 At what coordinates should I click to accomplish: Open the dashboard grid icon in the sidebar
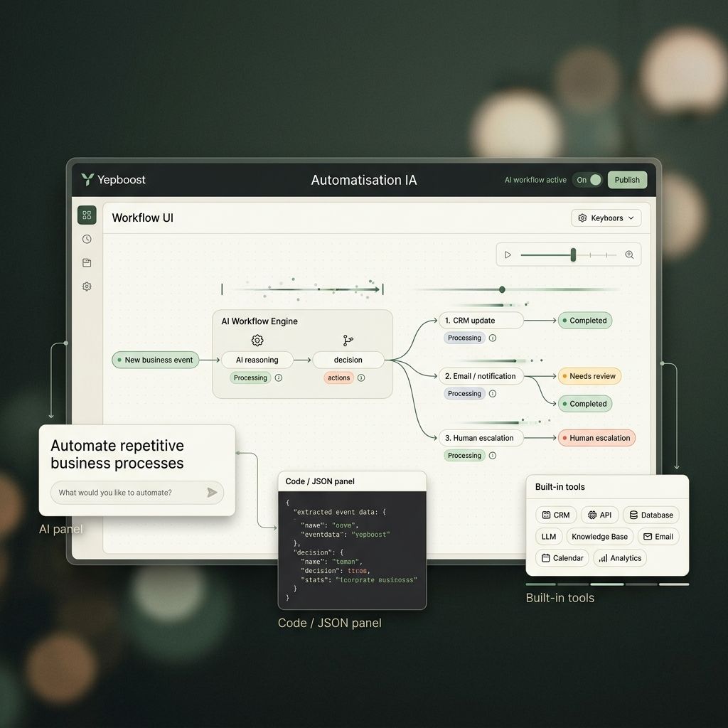[87, 215]
